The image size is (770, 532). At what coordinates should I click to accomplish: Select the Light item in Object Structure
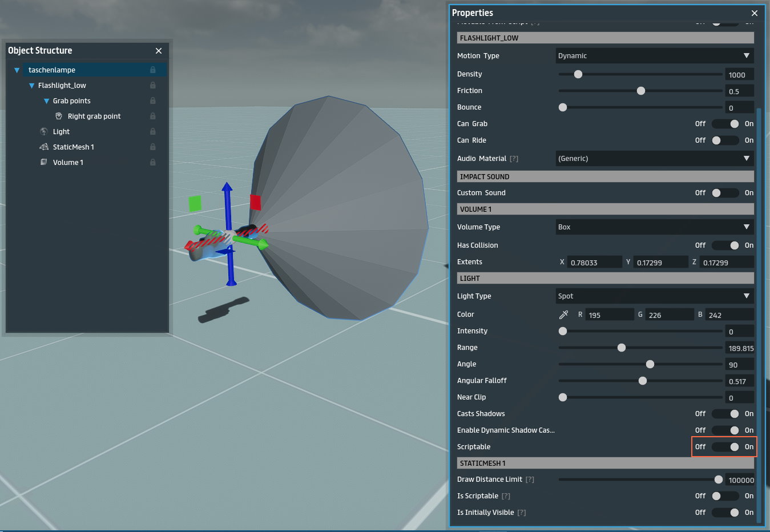61,131
